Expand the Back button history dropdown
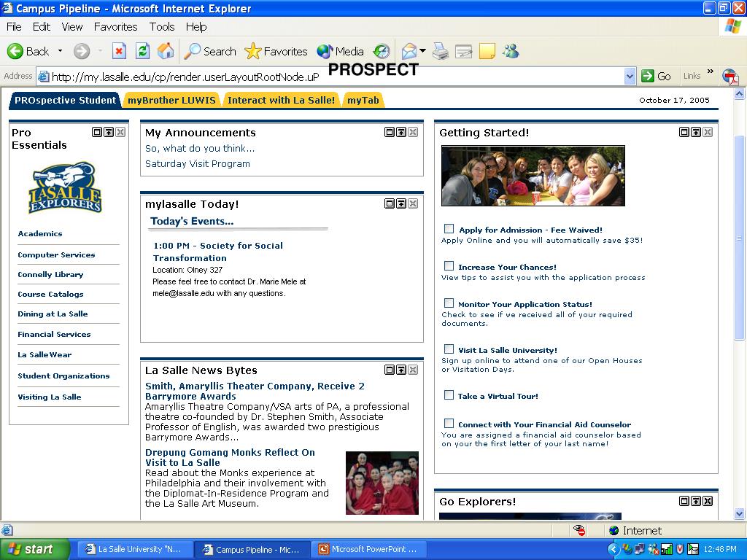The image size is (747, 560). click(x=60, y=51)
